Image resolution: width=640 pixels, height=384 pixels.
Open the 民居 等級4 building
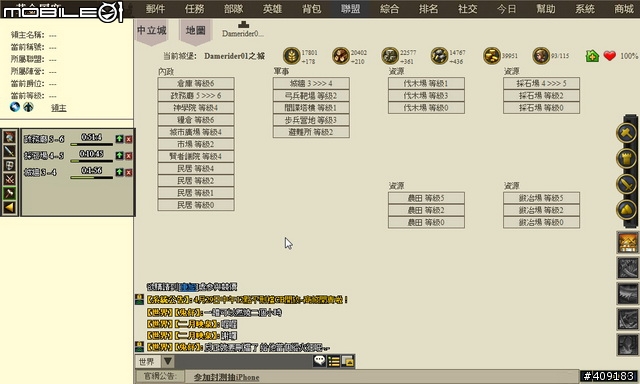pos(196,169)
